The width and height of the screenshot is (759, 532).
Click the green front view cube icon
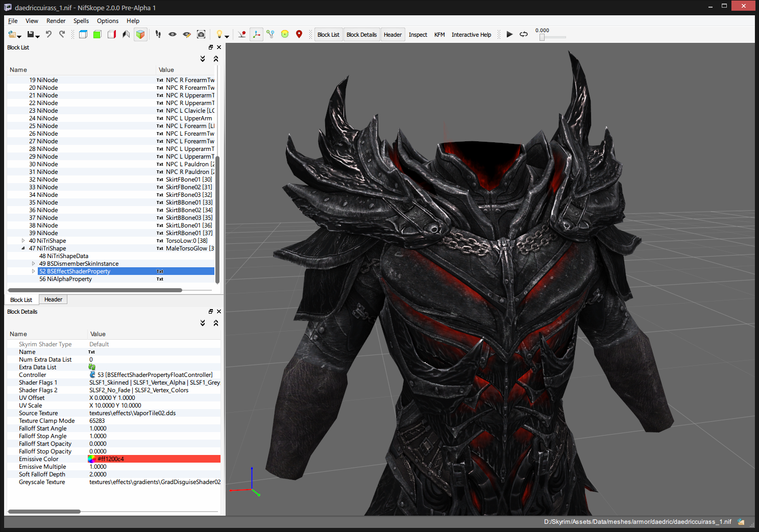coord(97,34)
